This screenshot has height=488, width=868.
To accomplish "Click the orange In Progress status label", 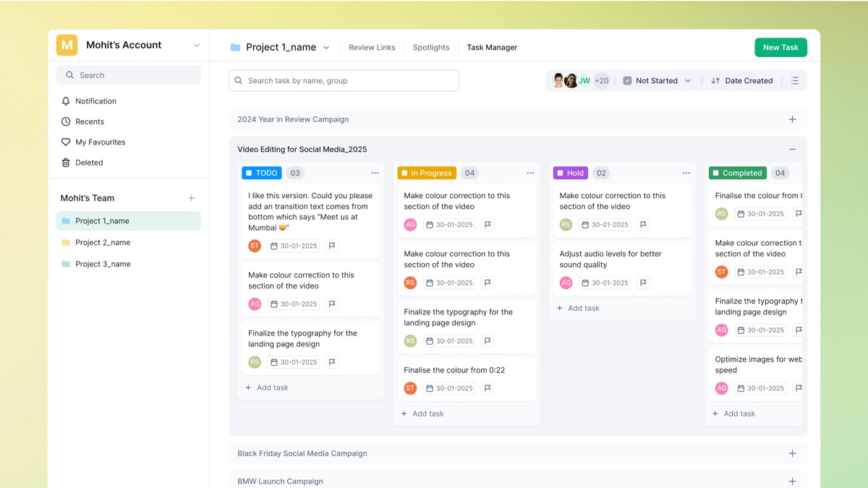I will click(x=427, y=173).
